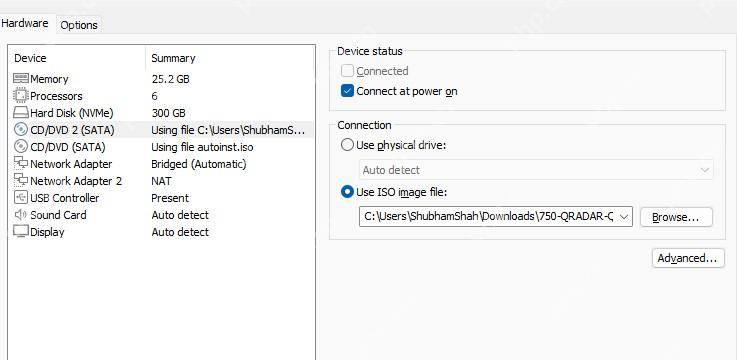This screenshot has height=360, width=737.
Task: Uncheck Connect at power on
Action: (347, 91)
